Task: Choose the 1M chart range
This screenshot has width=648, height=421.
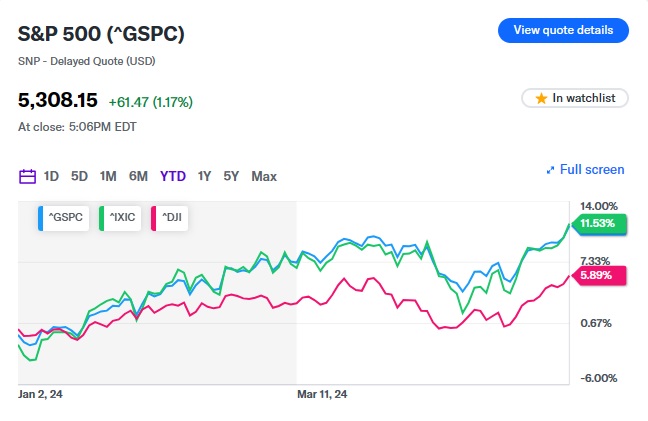Action: (108, 176)
